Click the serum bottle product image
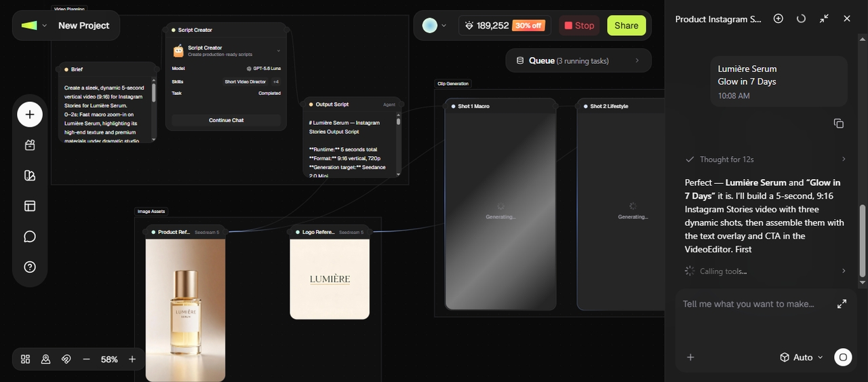868x382 pixels. coord(185,310)
